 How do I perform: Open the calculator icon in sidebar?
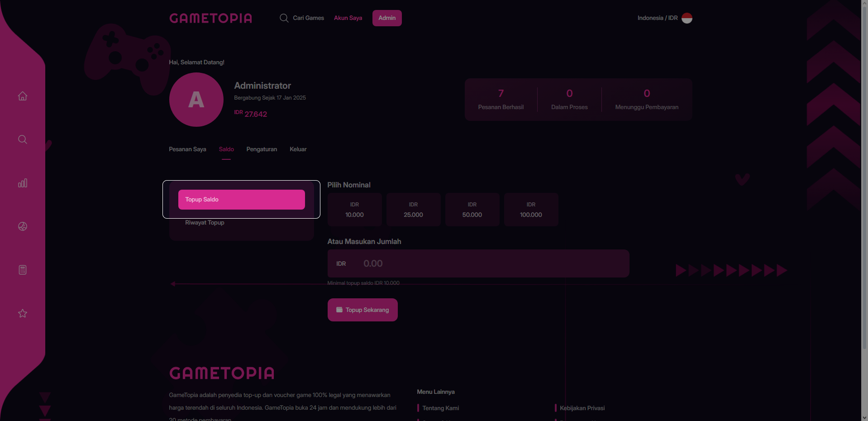click(23, 270)
